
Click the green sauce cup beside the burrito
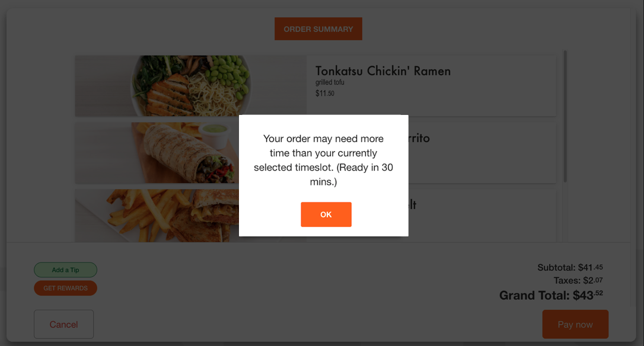click(215, 136)
